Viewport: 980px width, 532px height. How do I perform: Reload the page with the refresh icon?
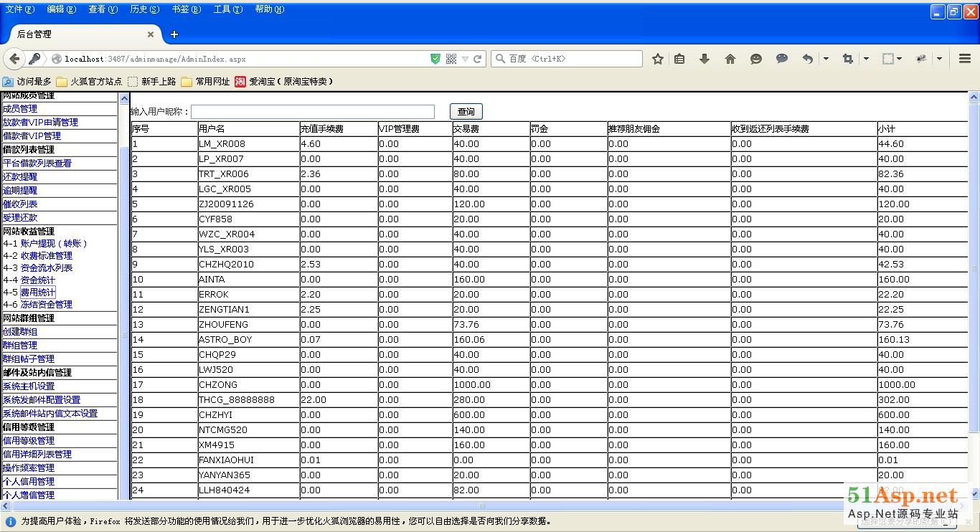478,59
